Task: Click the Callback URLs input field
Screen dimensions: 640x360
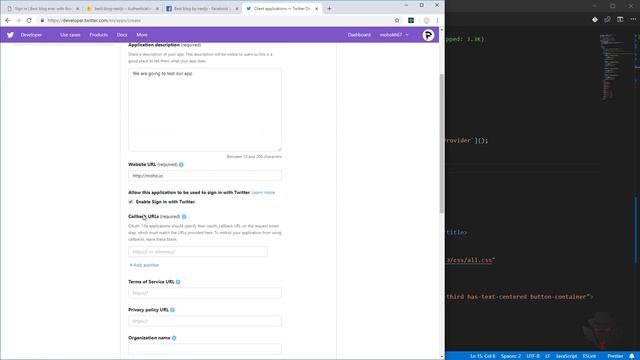Action: 198,252
